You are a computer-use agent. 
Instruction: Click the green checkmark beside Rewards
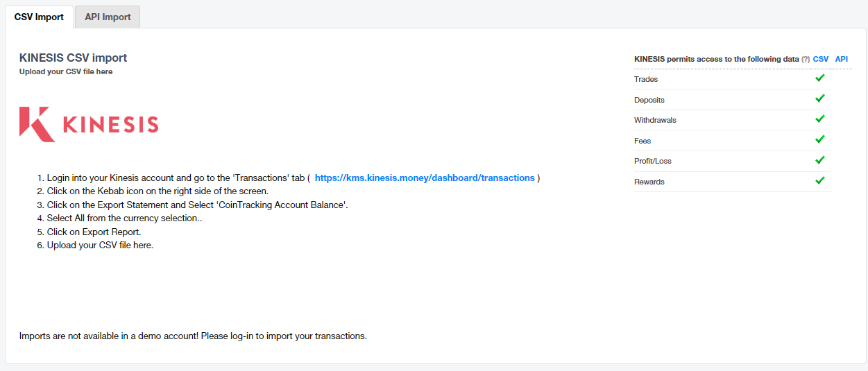click(x=820, y=181)
